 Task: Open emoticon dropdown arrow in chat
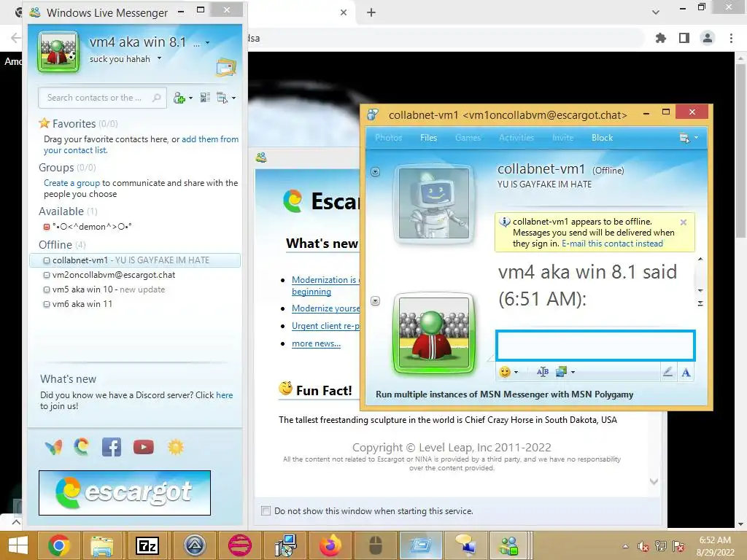(x=516, y=373)
